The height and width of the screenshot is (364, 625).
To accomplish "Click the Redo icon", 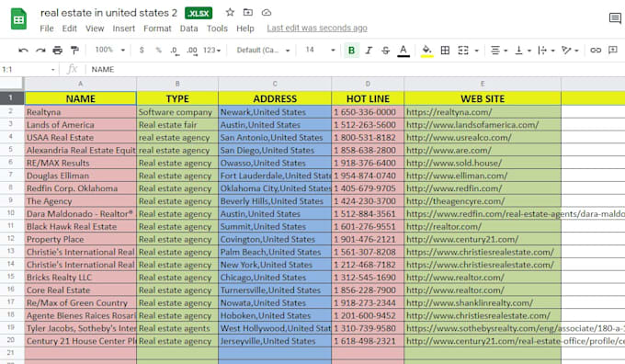I will pyautogui.click(x=40, y=51).
